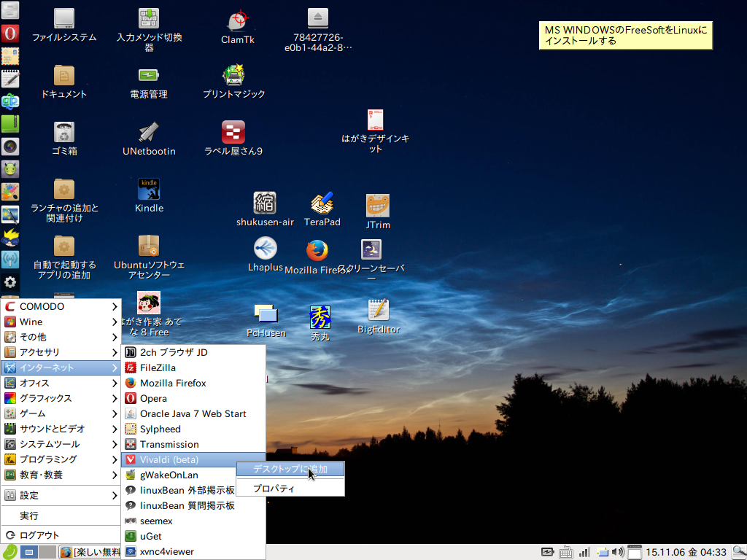
Task: Click the volume speaker icon in the tray
Action: 617,553
